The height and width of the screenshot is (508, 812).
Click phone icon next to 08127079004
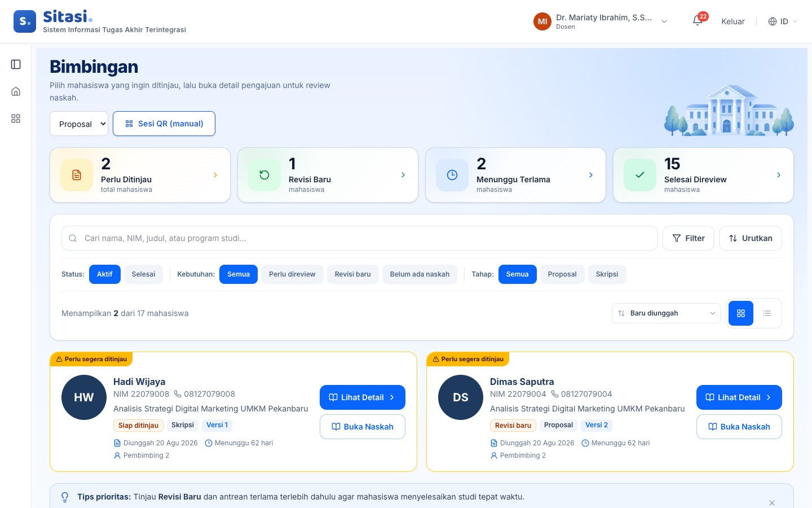(x=554, y=394)
